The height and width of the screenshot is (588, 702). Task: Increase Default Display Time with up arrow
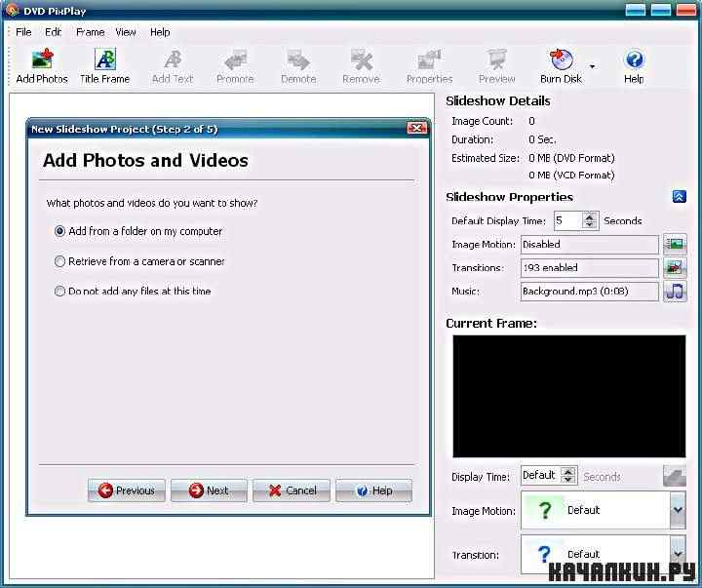coord(590,216)
